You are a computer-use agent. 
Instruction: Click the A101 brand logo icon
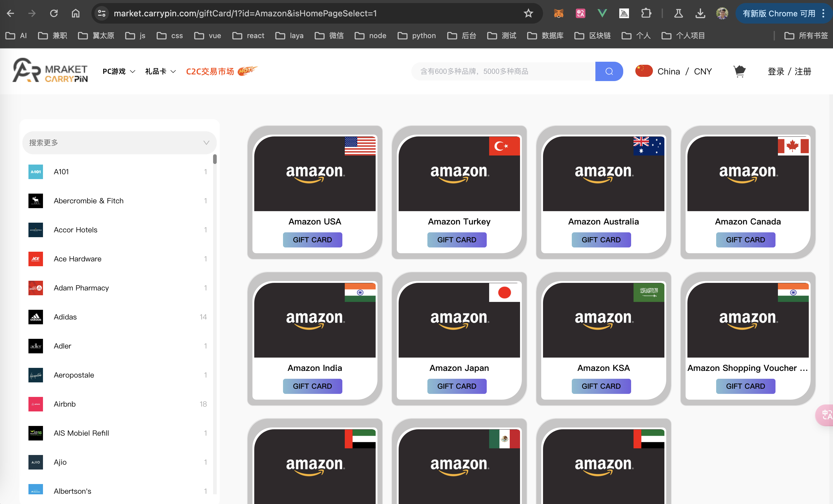click(x=35, y=172)
